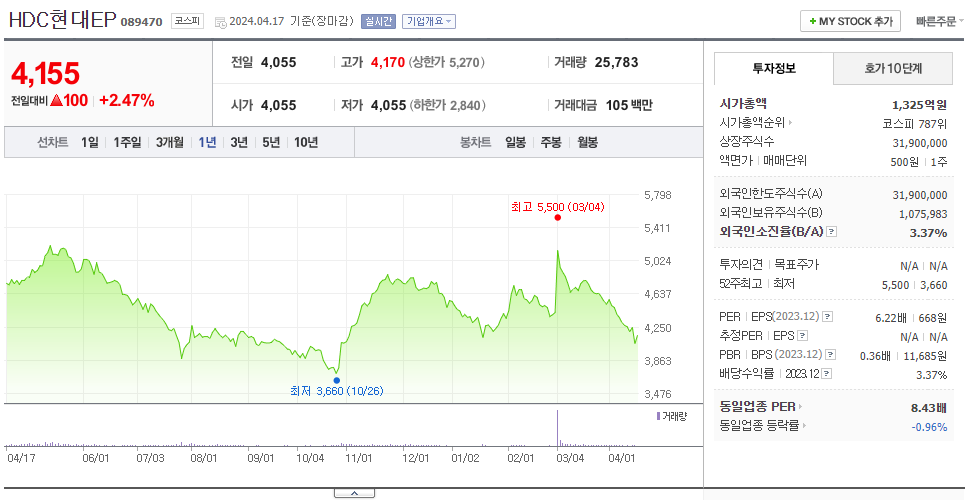Click the 거래량 value 25,783

point(617,62)
